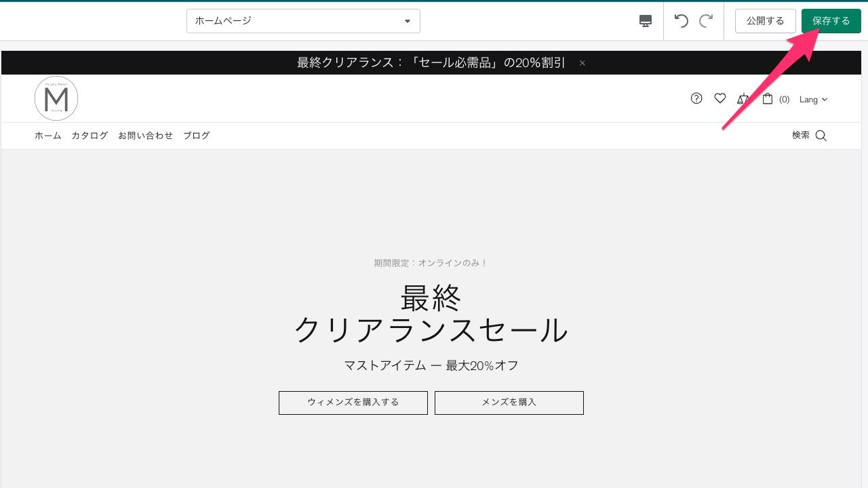Image resolution: width=868 pixels, height=488 pixels.
Task: Click the cart count (0) text
Action: click(784, 100)
